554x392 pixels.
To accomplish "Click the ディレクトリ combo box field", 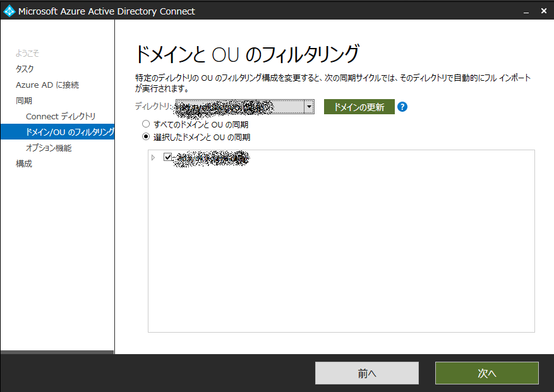I will (x=245, y=107).
